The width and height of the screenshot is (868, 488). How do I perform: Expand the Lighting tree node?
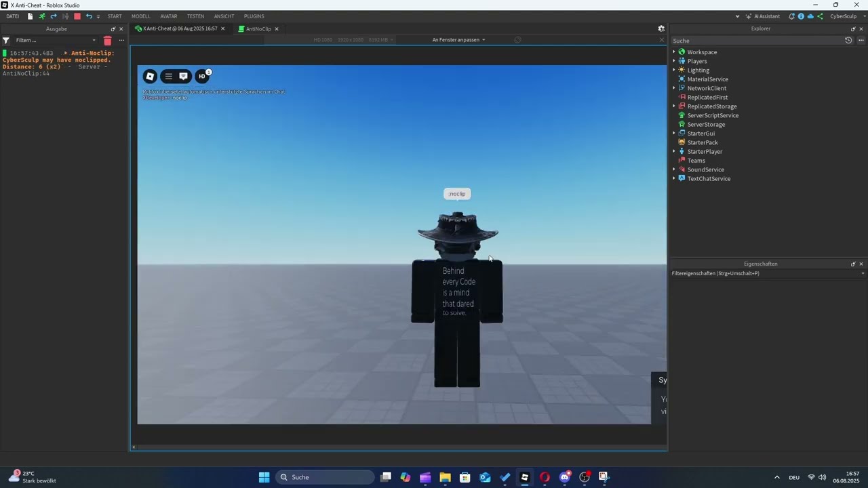674,70
